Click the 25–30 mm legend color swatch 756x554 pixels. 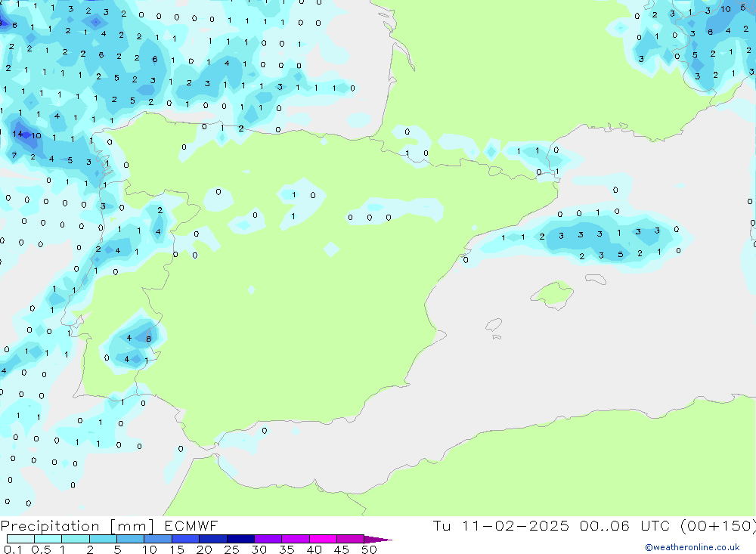[240, 539]
